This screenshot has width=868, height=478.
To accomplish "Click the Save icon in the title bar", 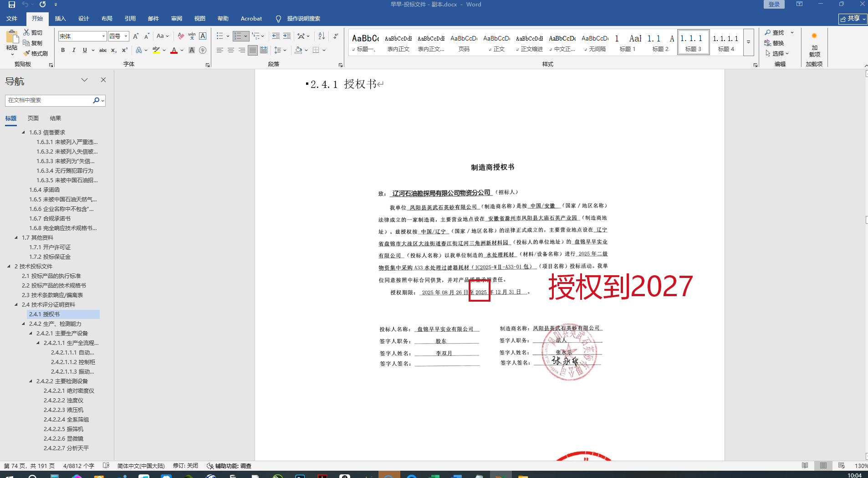I will (12, 5).
